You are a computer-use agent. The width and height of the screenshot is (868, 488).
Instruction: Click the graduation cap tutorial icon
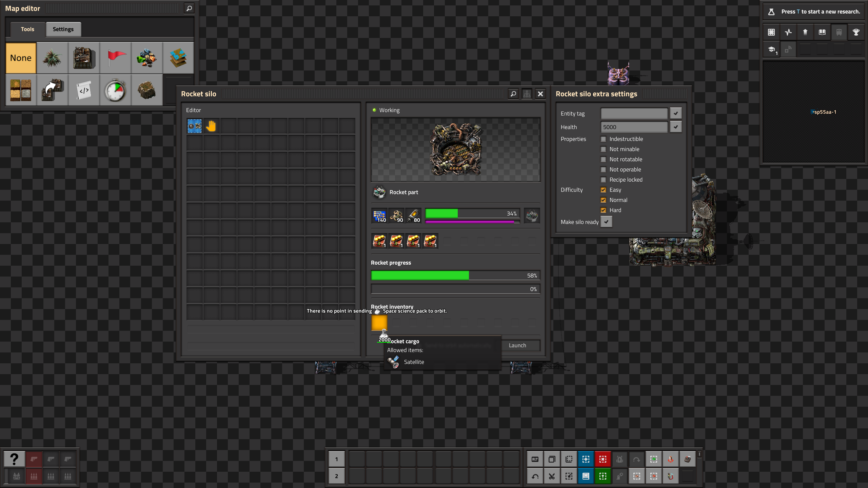click(771, 49)
